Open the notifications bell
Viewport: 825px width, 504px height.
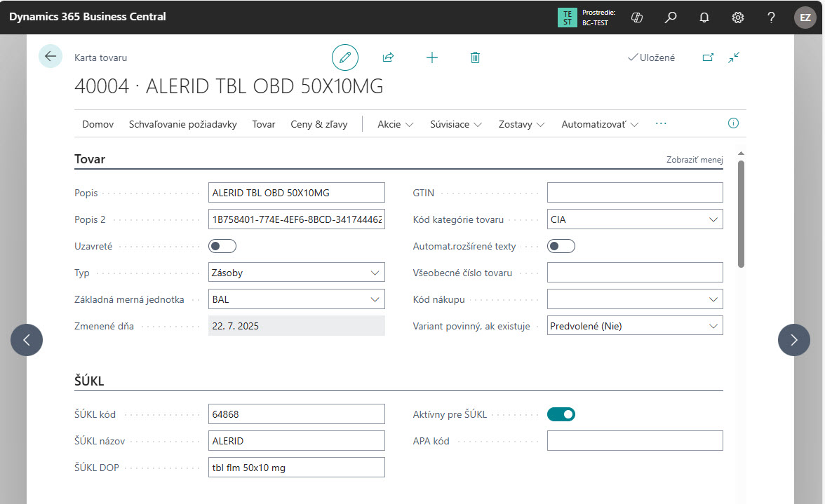(704, 17)
